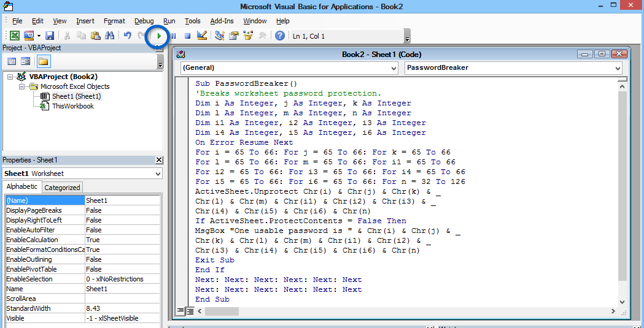Click the View Microsoft Excel icon

coord(14,36)
